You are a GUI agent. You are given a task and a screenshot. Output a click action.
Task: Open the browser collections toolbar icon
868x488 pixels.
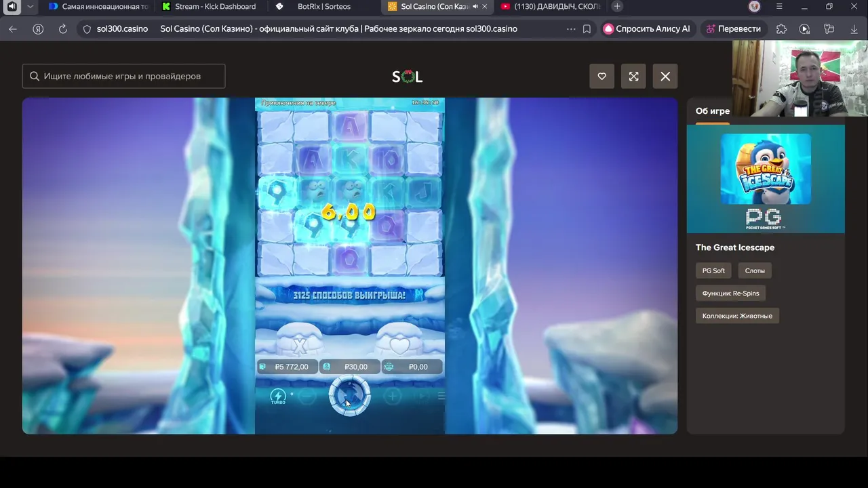click(x=829, y=29)
